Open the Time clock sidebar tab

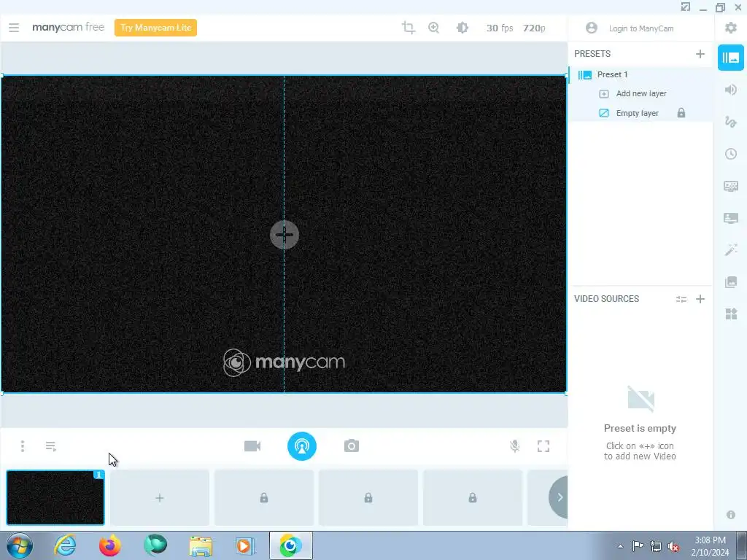(x=731, y=154)
